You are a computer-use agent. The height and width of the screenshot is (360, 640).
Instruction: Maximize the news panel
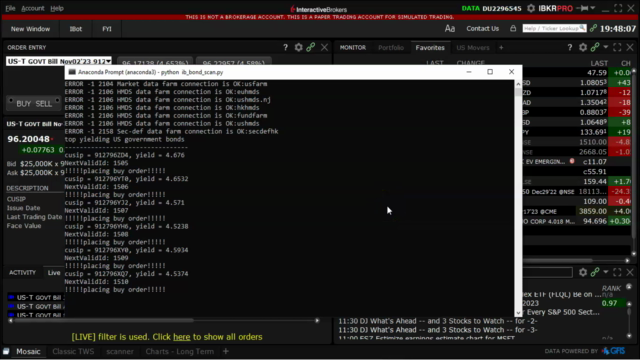[x=617, y=272]
